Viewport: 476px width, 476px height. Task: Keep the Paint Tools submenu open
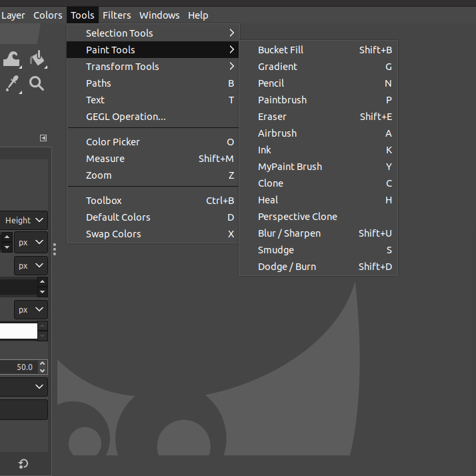pos(153,50)
